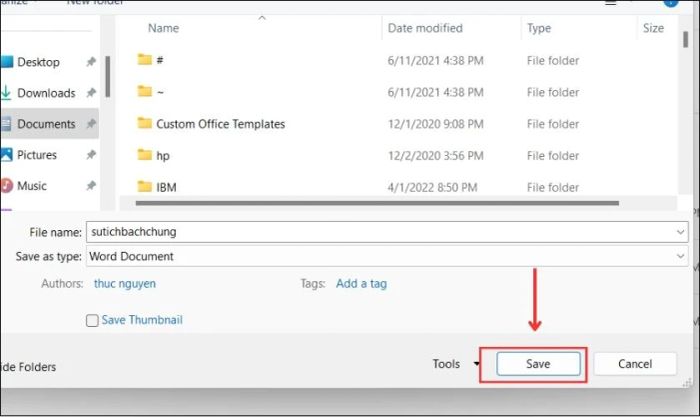This screenshot has height=417, width=700.
Task: Expand the File name history dropdown
Action: [680, 232]
